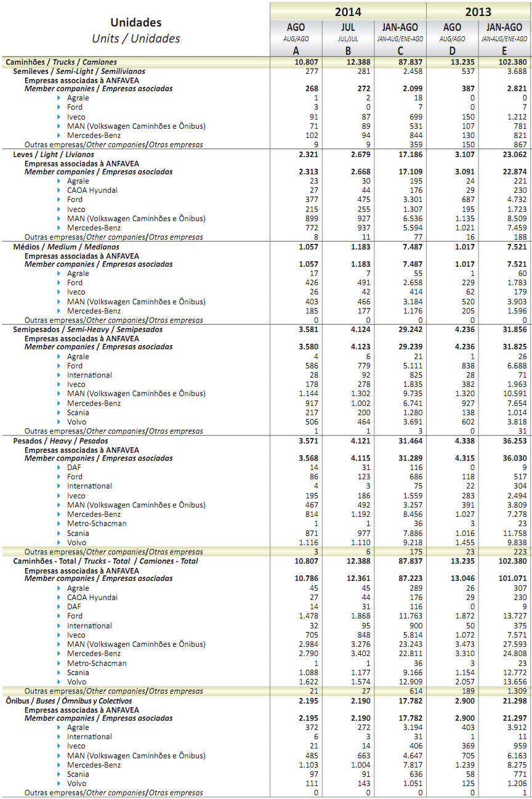Viewport: 532px width, 799px height.
Task: Click the JUL column B header
Action: (348, 38)
